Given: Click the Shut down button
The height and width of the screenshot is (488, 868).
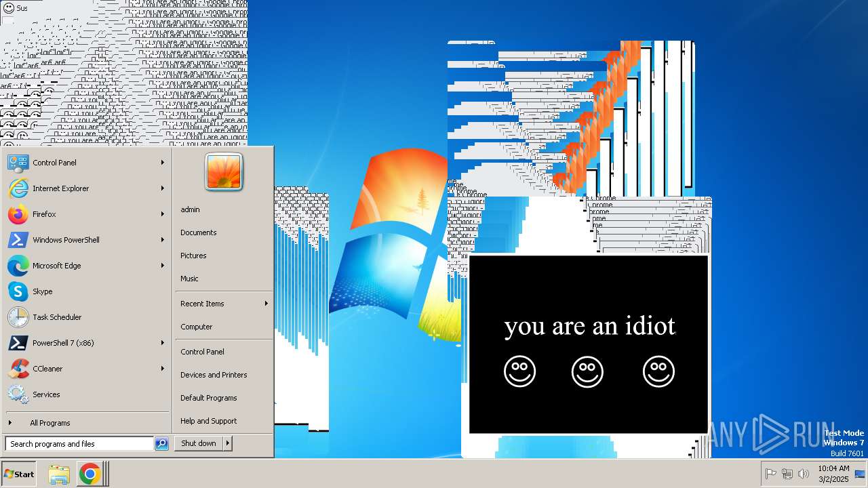Looking at the screenshot, I should [199, 443].
